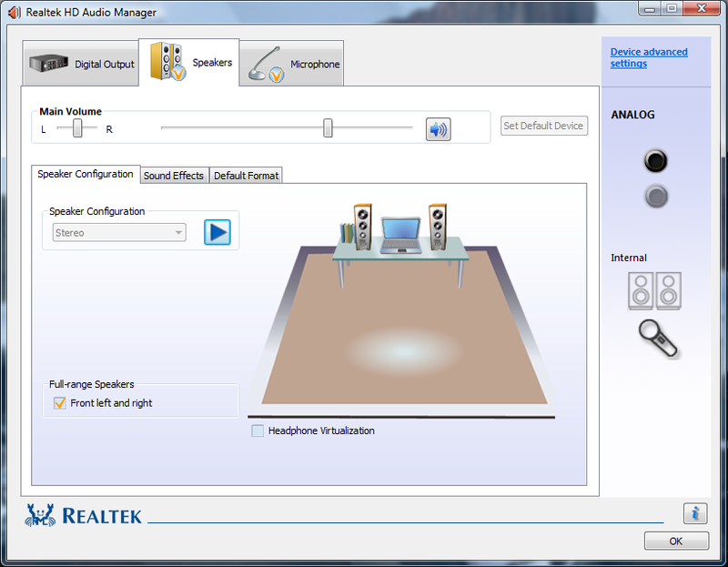
Task: Play the speaker configuration test sound
Action: point(217,232)
